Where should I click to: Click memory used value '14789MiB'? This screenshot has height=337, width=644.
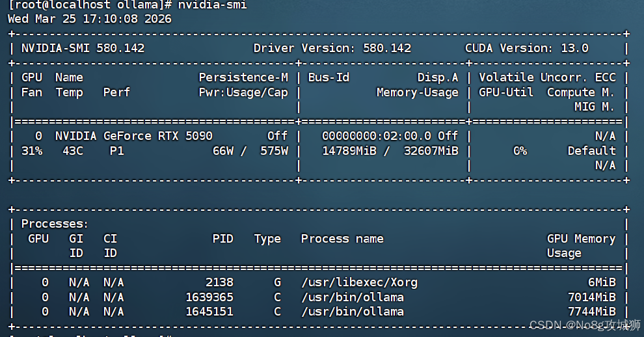click(x=349, y=151)
